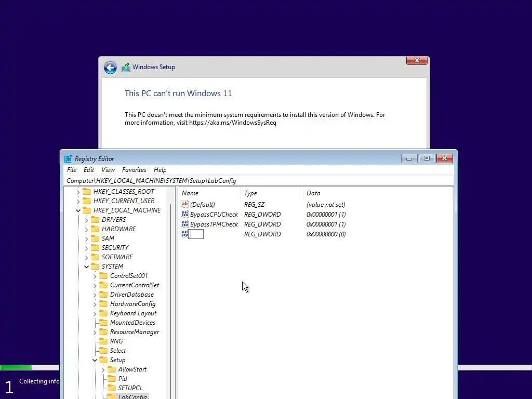Click the ResourceManager folder icon
The width and height of the screenshot is (532, 399).
103,332
